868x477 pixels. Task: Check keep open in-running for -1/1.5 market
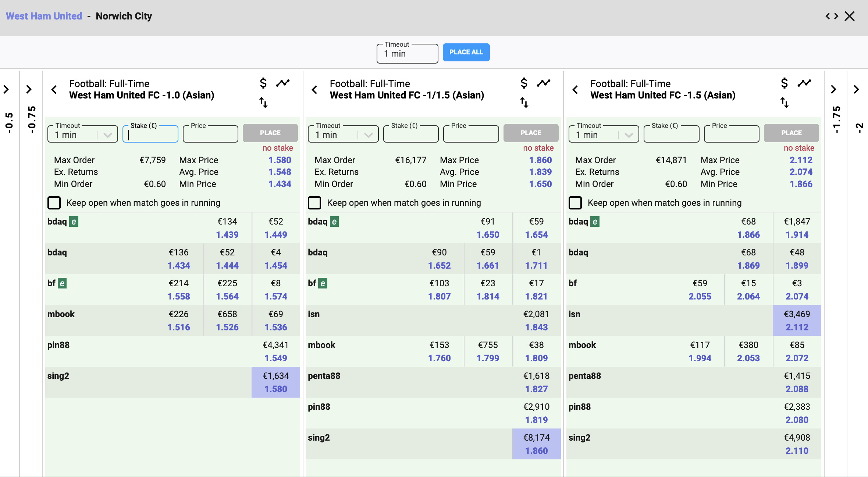click(314, 203)
